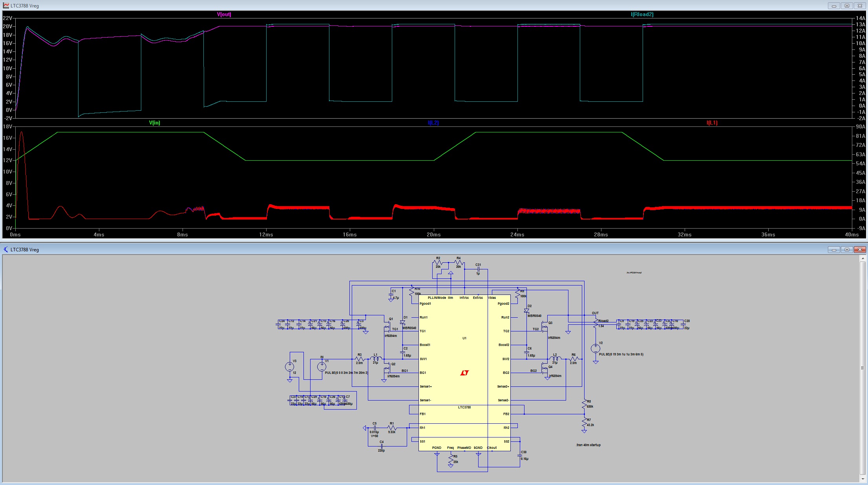Click the 90A right axis label
The width and height of the screenshot is (868, 485).
(x=861, y=126)
